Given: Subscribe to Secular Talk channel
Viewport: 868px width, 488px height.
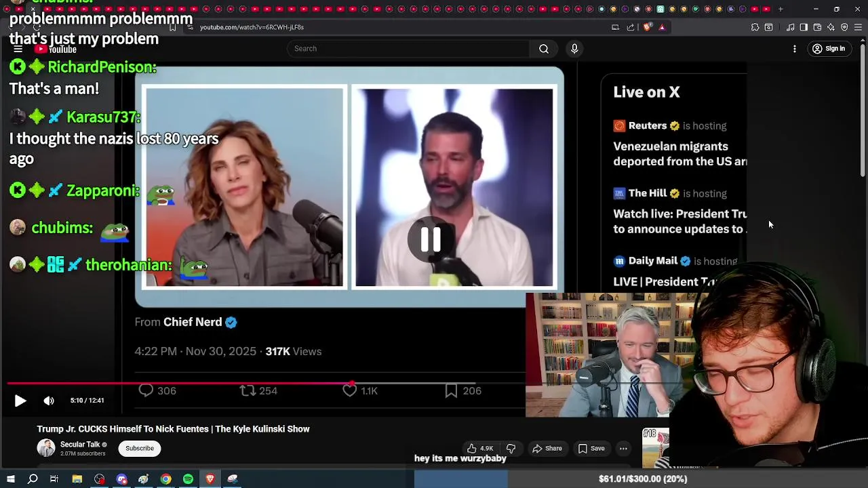Looking at the screenshot, I should click(140, 448).
